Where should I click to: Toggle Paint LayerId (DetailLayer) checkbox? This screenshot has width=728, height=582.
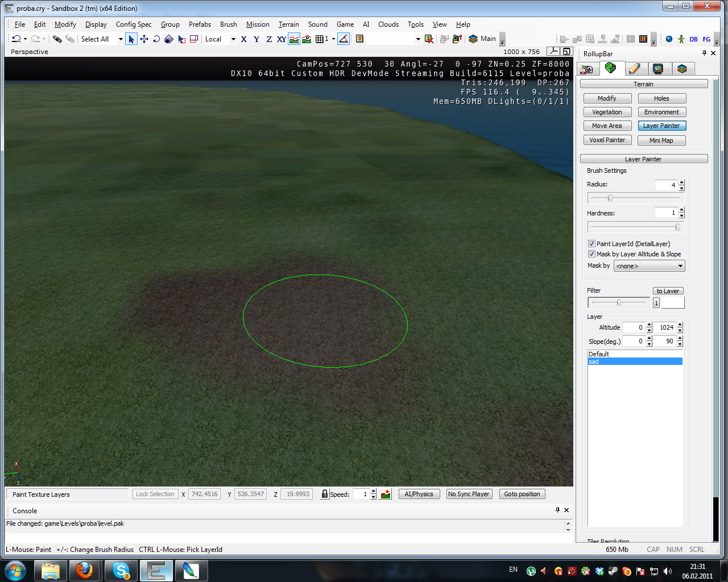coord(591,244)
